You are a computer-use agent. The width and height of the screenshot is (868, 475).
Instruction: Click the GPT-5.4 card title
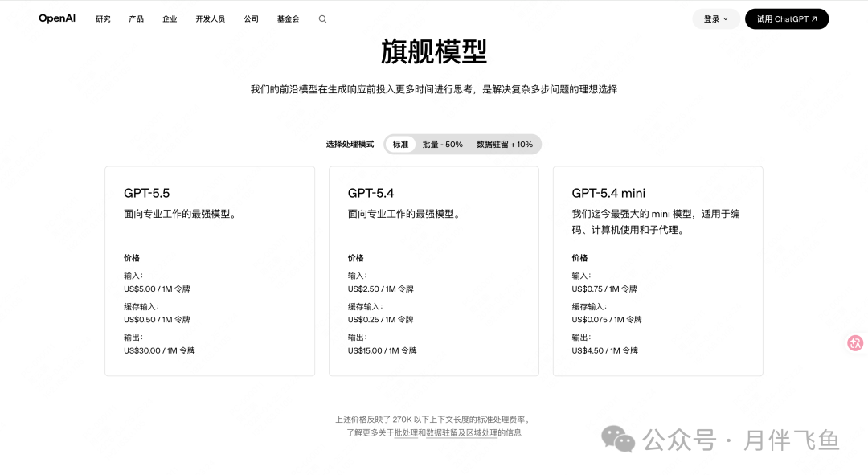[x=371, y=193]
